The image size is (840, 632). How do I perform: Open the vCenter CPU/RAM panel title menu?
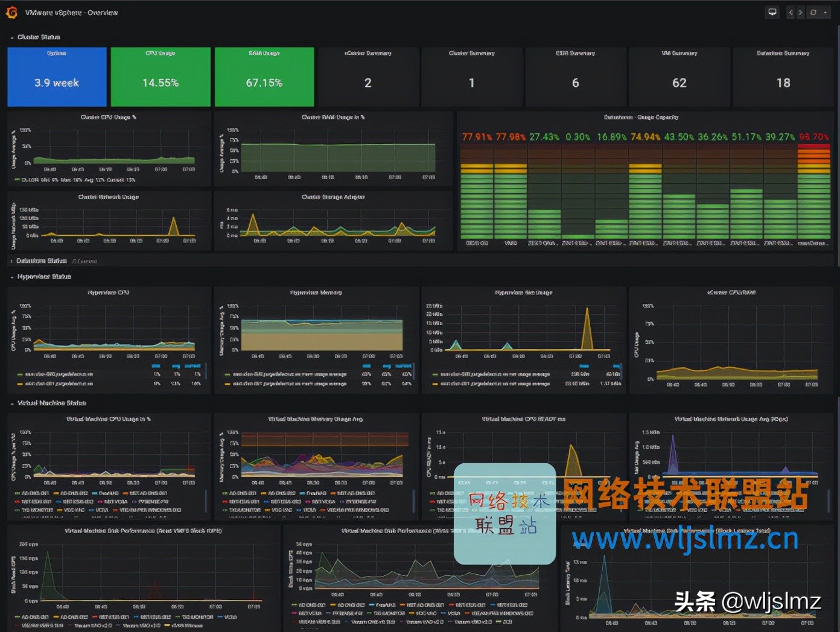[731, 292]
